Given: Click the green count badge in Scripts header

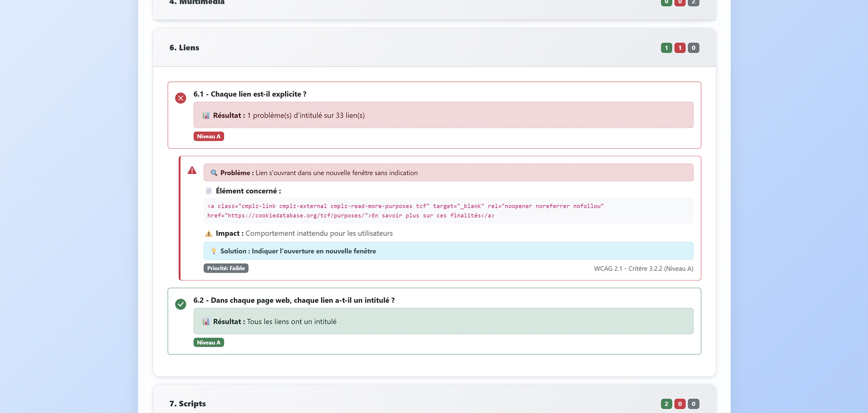Looking at the screenshot, I should (x=666, y=404).
